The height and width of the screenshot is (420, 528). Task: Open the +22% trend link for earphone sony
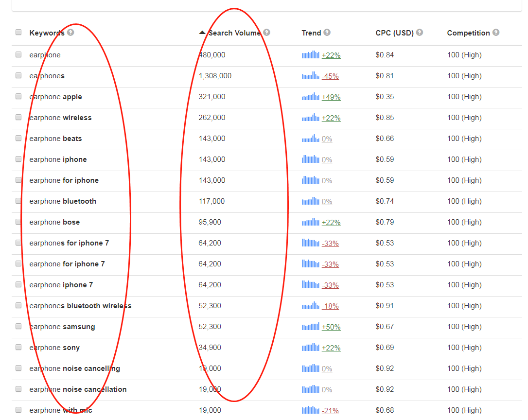coord(331,348)
